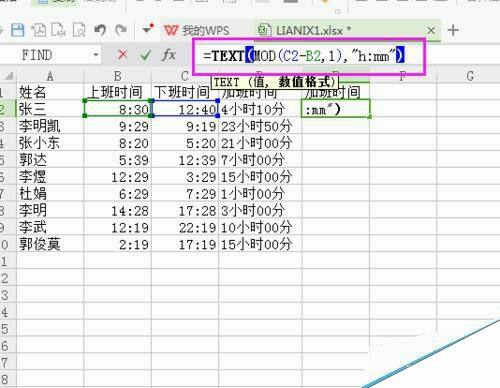500x388 pixels.
Task: Click the editing cell showing :mm")
Action: tap(335, 109)
